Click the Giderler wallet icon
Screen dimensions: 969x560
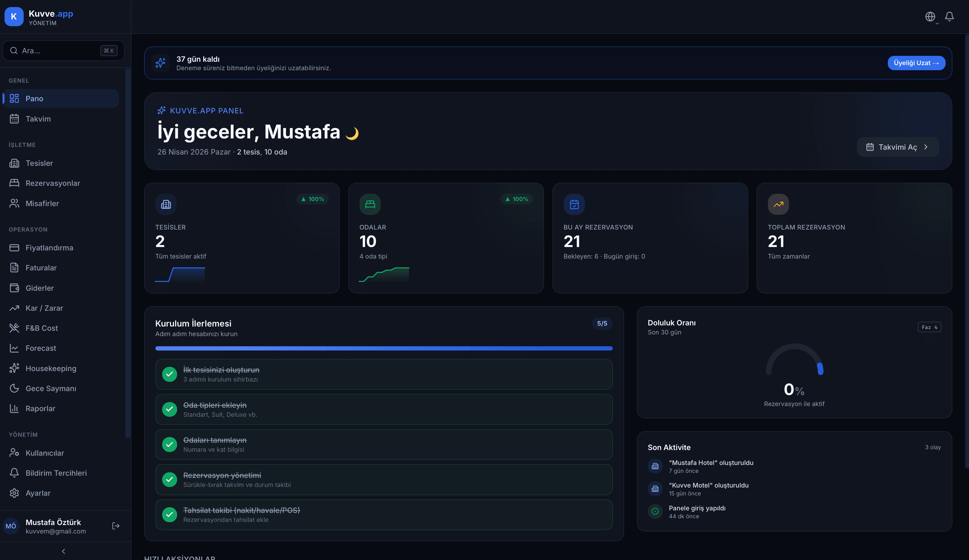click(14, 288)
